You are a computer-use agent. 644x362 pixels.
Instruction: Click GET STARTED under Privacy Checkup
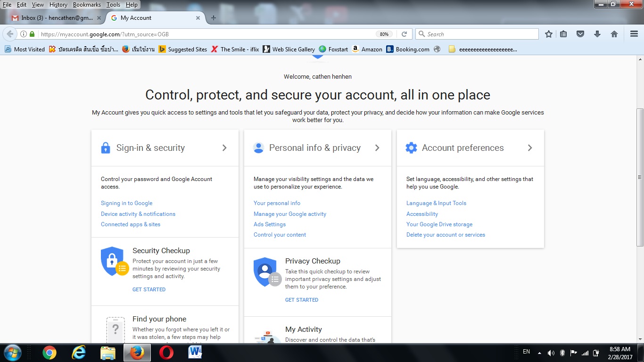click(x=302, y=300)
